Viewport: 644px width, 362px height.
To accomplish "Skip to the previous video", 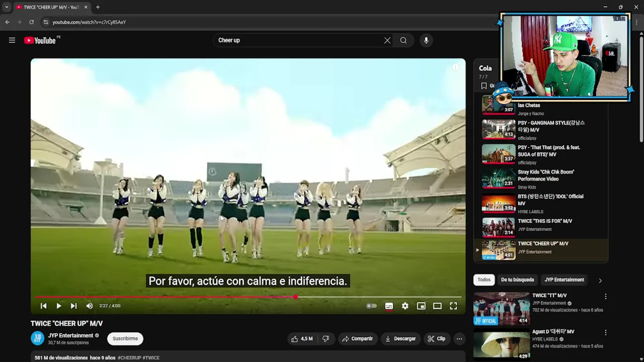I will [x=44, y=306].
